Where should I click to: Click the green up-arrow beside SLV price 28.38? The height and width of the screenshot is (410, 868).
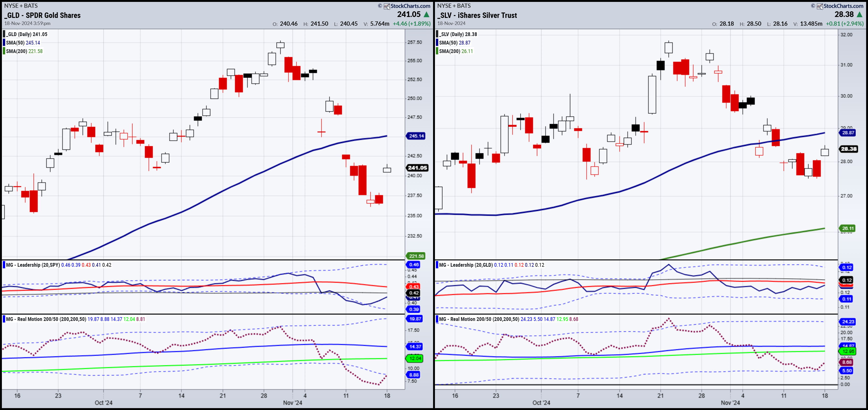click(x=860, y=14)
